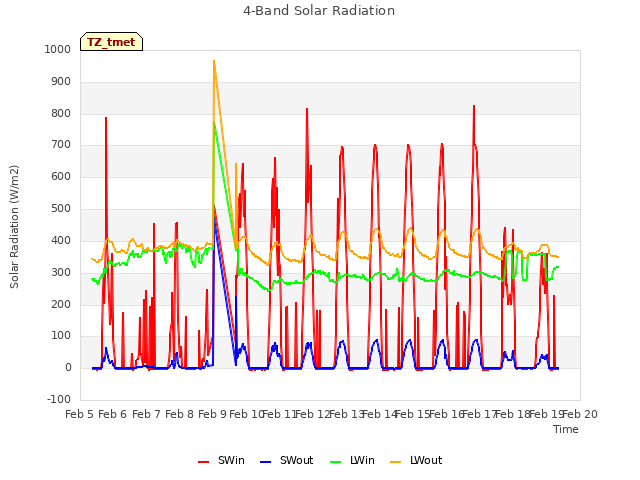Click the chart title 4-Band Solar Radiation
The height and width of the screenshot is (480, 640).
pyautogui.click(x=319, y=11)
